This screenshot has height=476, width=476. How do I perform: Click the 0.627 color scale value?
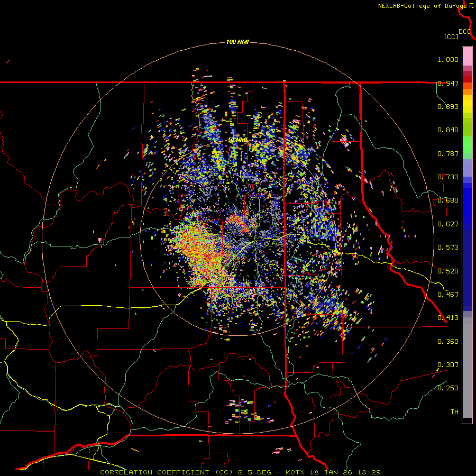point(448,224)
